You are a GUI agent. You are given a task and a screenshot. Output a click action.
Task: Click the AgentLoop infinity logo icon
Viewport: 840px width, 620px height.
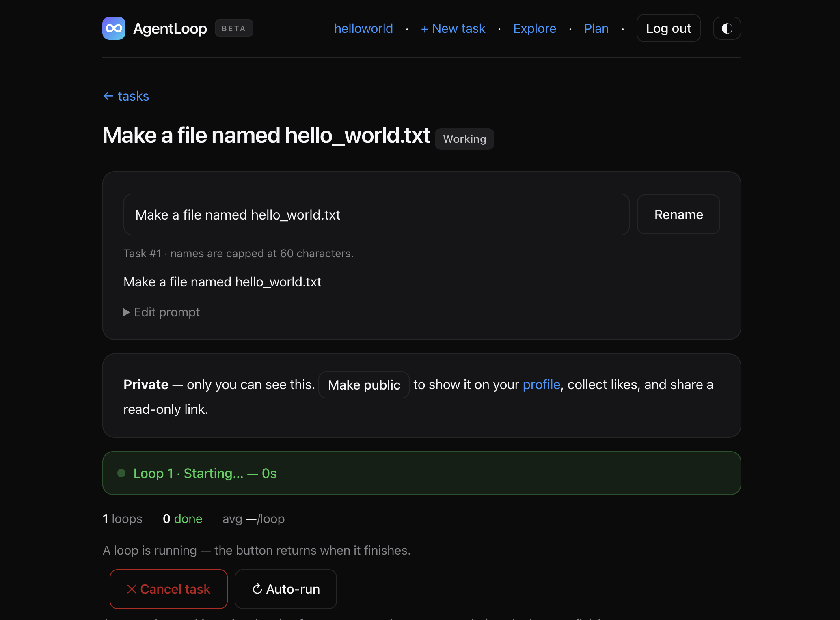(114, 28)
